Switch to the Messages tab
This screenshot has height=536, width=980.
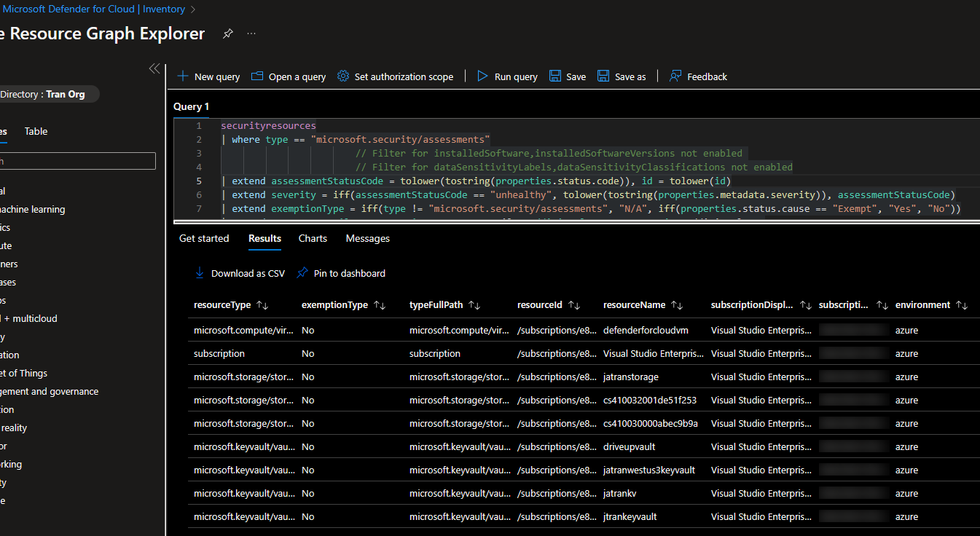368,238
